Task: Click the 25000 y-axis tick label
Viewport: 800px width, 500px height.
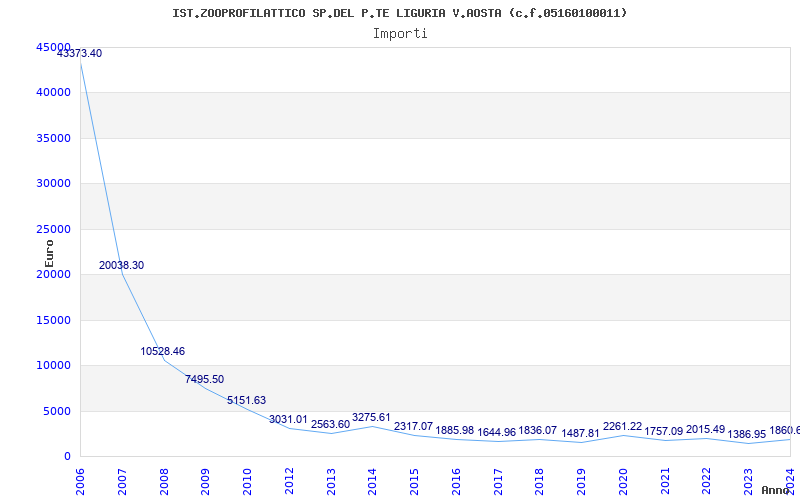Action: [x=53, y=229]
